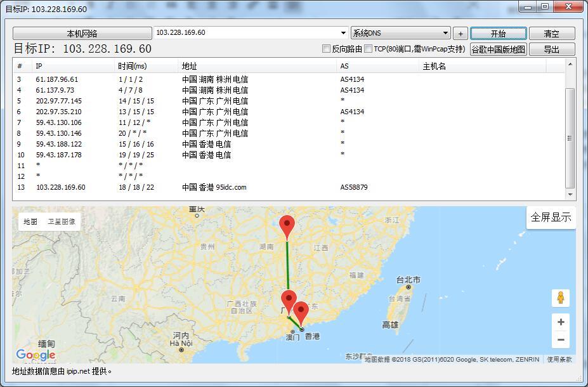588x387 pixels.
Task: Toggle the TCP port 80 checkbox
Action: (369, 49)
